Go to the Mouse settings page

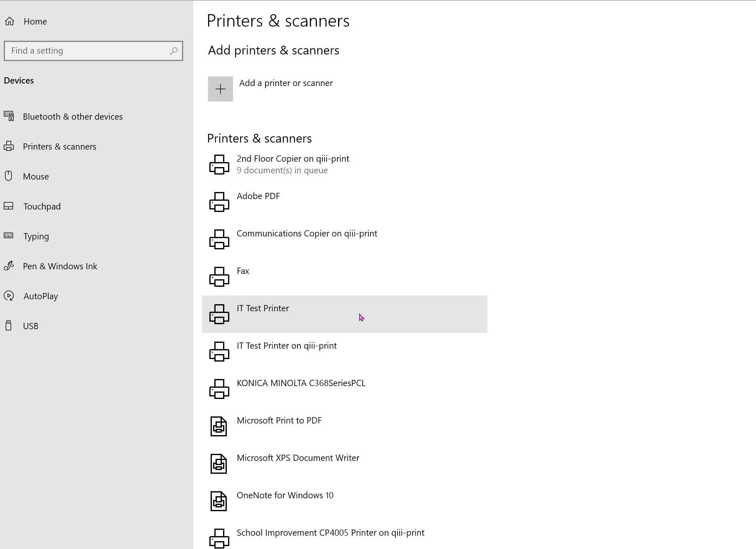coord(36,177)
